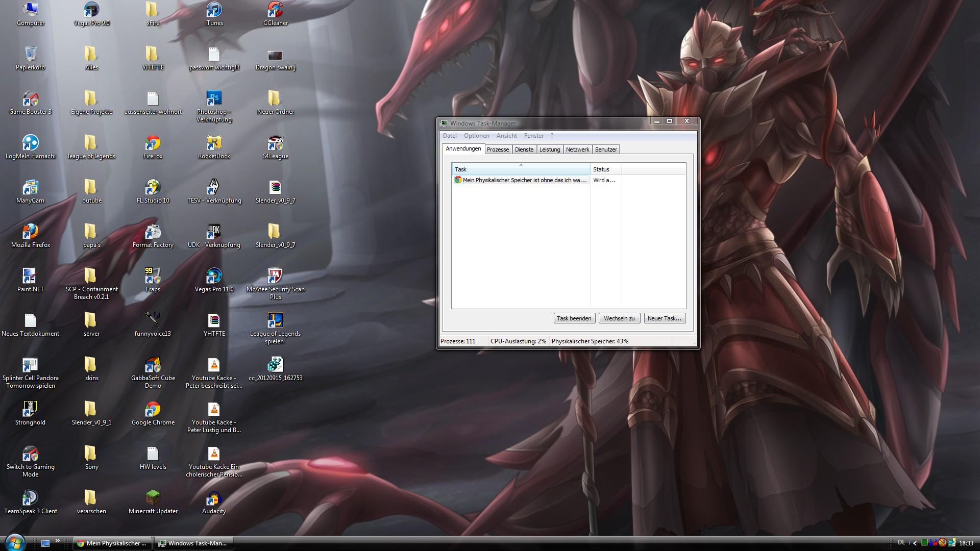The width and height of the screenshot is (980, 551).
Task: Click the Windows Start orb
Action: point(14,542)
